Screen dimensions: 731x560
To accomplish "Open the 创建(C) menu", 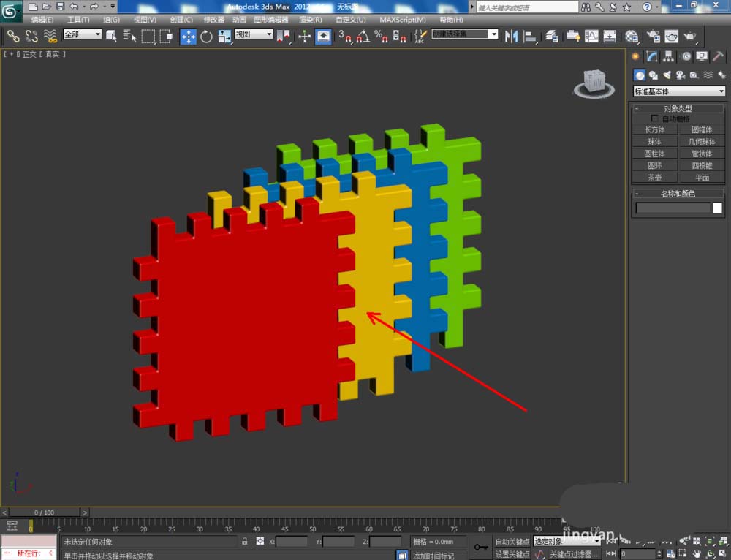I will point(181,20).
